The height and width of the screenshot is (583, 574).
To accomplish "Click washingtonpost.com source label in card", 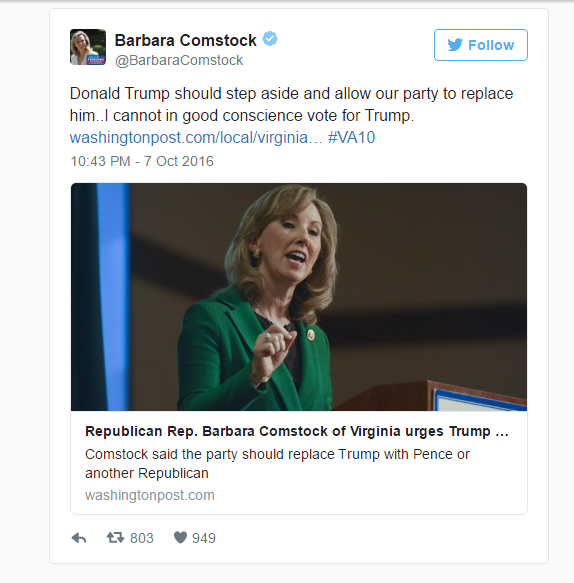I will [150, 495].
